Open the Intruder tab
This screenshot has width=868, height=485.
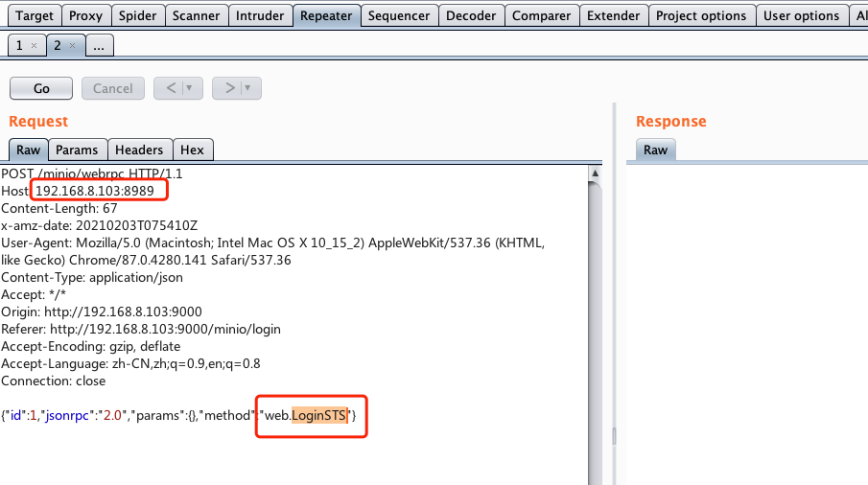(260, 15)
